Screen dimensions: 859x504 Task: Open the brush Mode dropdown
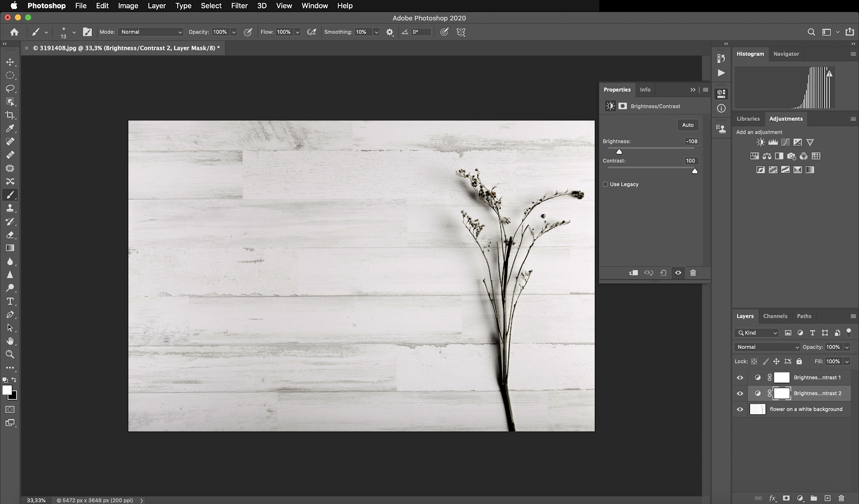coord(151,32)
